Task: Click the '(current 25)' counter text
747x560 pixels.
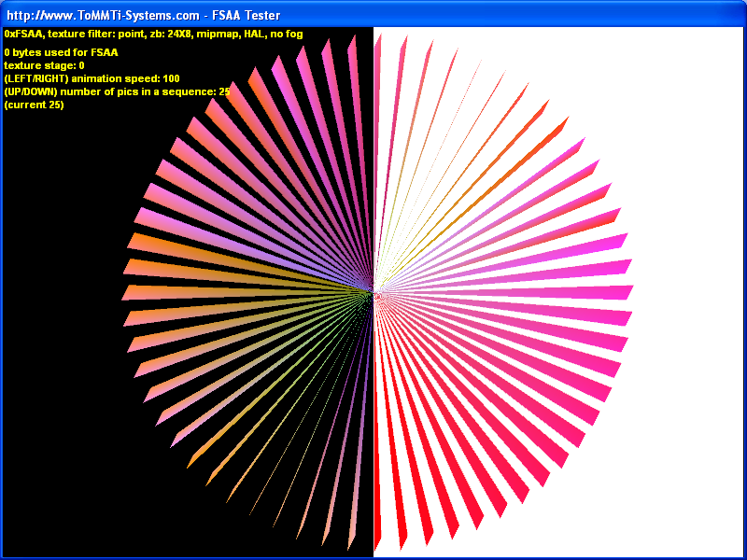Action: click(x=34, y=105)
